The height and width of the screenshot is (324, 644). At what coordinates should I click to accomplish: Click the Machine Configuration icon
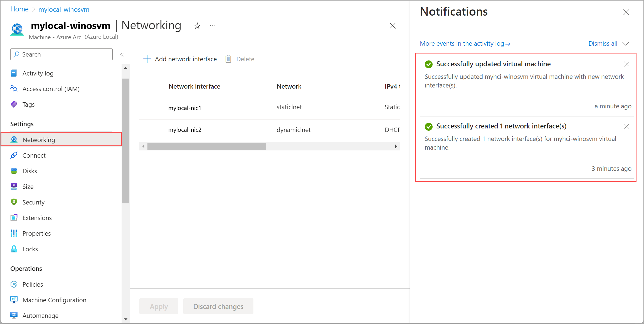14,300
